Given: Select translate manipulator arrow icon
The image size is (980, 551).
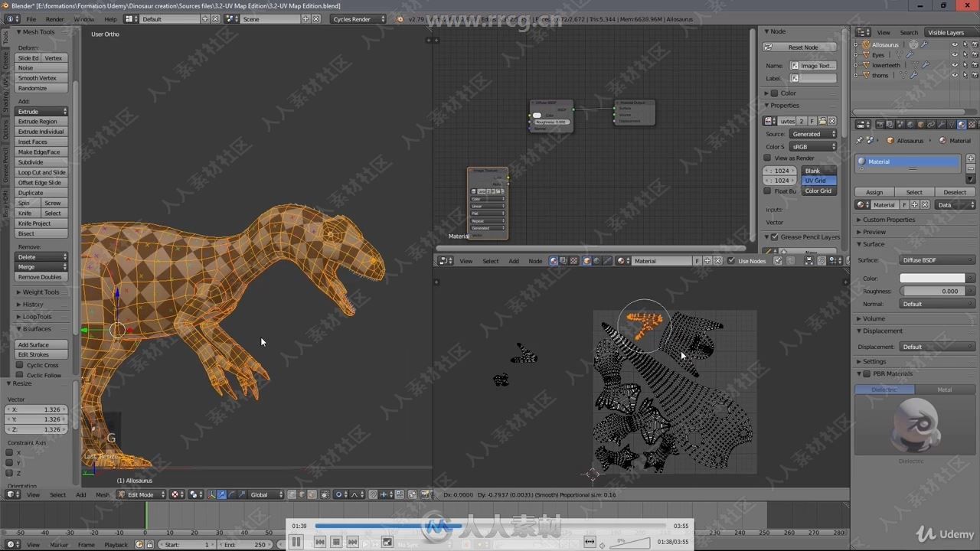Looking at the screenshot, I should [x=221, y=494].
